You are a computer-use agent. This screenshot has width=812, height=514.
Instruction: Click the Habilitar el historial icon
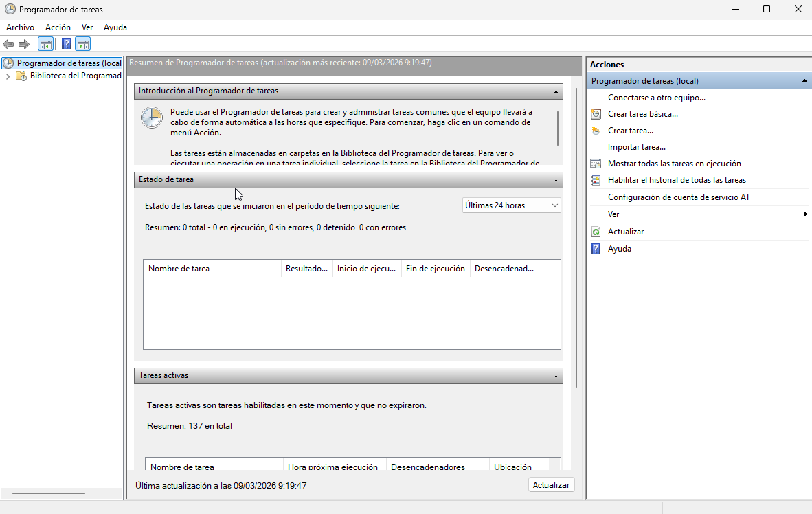pos(596,180)
